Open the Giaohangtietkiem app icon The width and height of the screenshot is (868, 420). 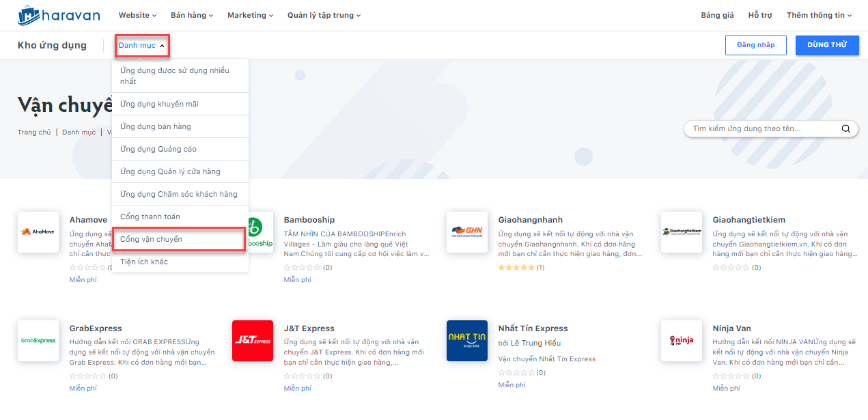(682, 232)
